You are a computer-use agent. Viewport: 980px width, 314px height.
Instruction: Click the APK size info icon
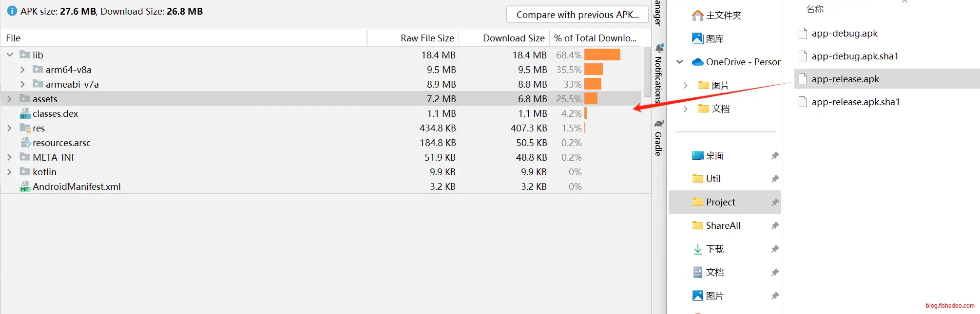coord(12,11)
